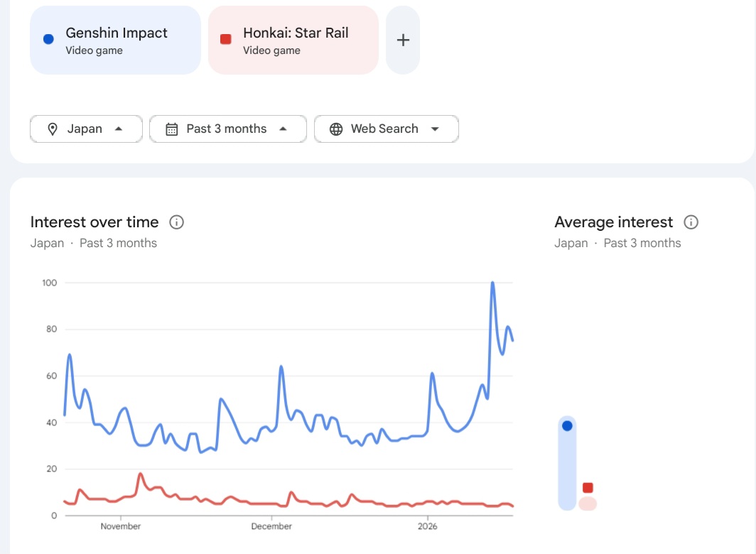The height and width of the screenshot is (554, 756).
Task: Click the location pin icon beside Japan
Action: (x=52, y=129)
